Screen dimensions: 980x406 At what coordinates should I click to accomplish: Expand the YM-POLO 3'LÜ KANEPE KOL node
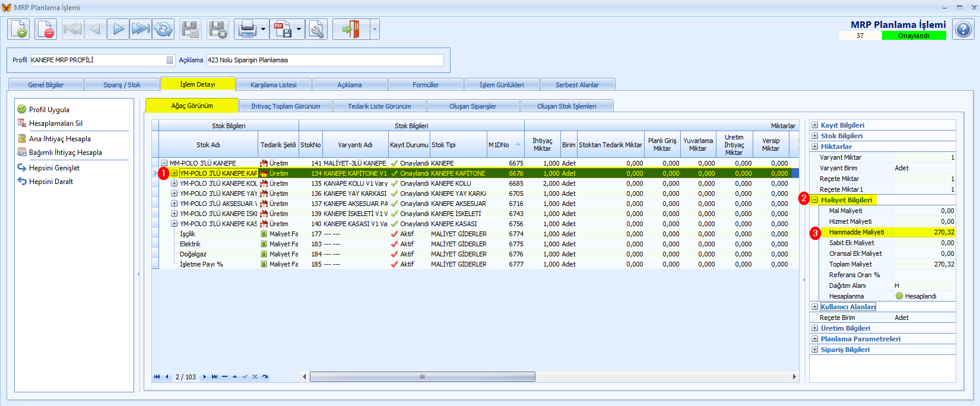coord(175,183)
